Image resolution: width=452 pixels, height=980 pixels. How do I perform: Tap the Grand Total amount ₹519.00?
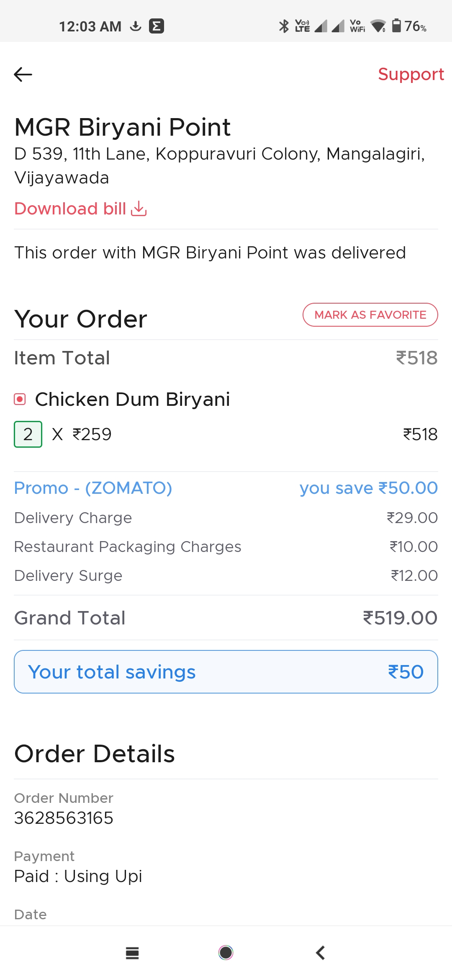coord(400,618)
